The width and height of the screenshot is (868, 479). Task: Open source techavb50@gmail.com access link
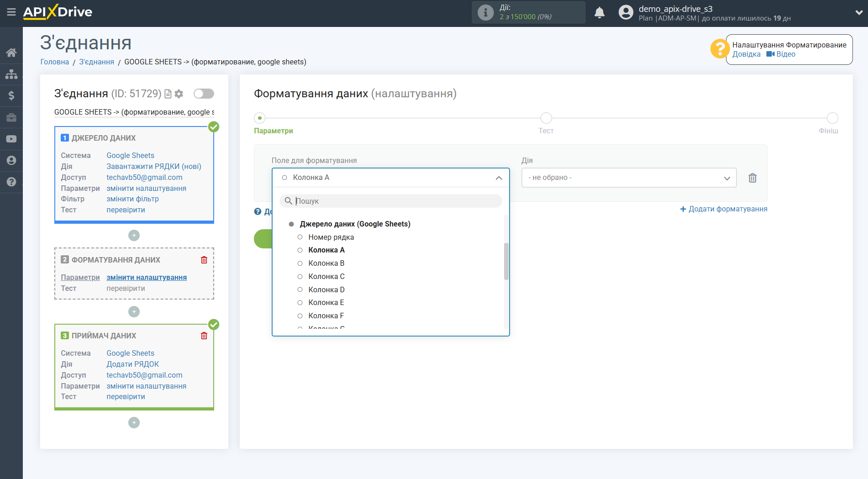(x=144, y=177)
